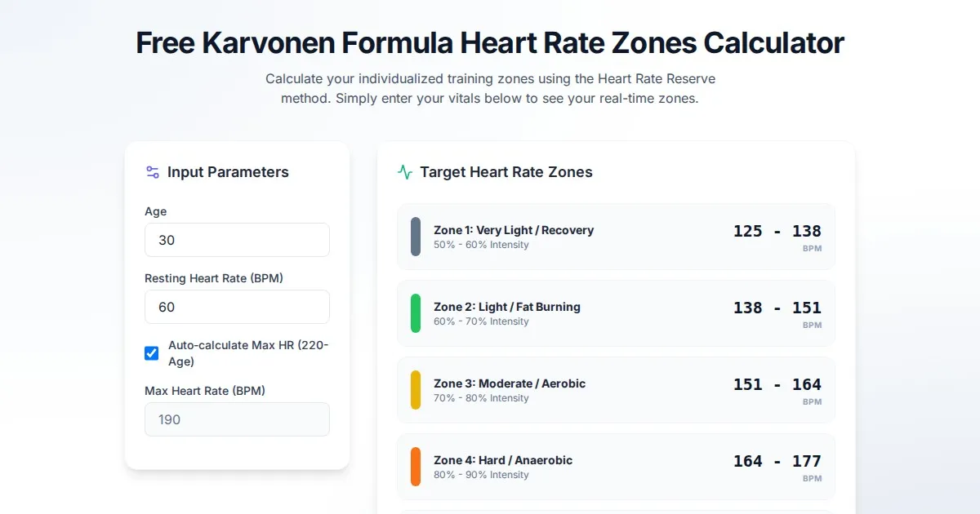Click the 151 - 164 BPM value
The image size is (980, 514).
777,385
